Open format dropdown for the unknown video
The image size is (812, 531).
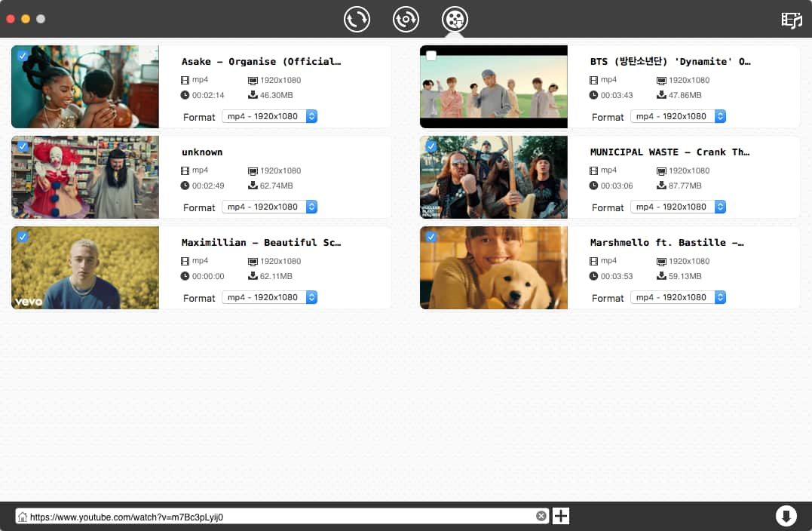269,207
